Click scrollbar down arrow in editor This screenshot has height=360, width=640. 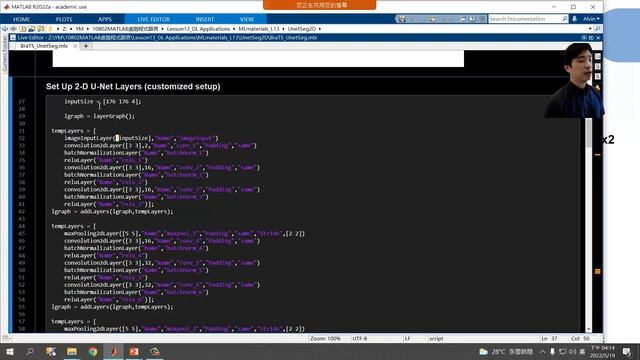589,329
